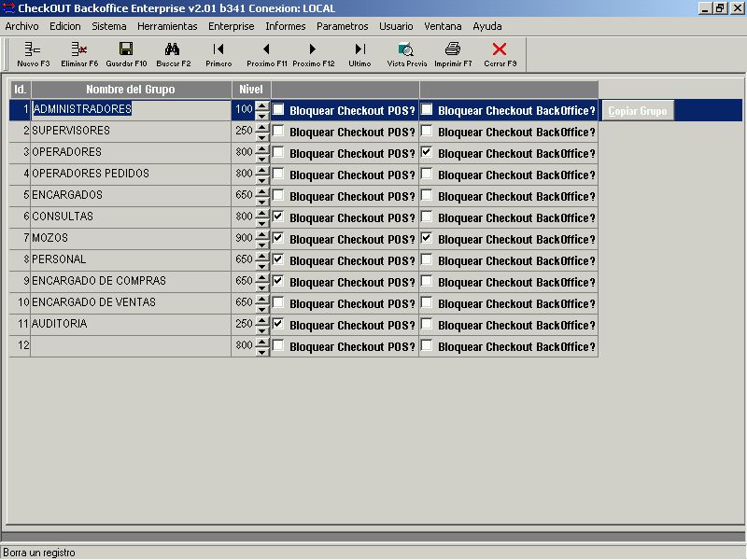Select the OPERADORES PEDIDOS group name

pos(131,174)
